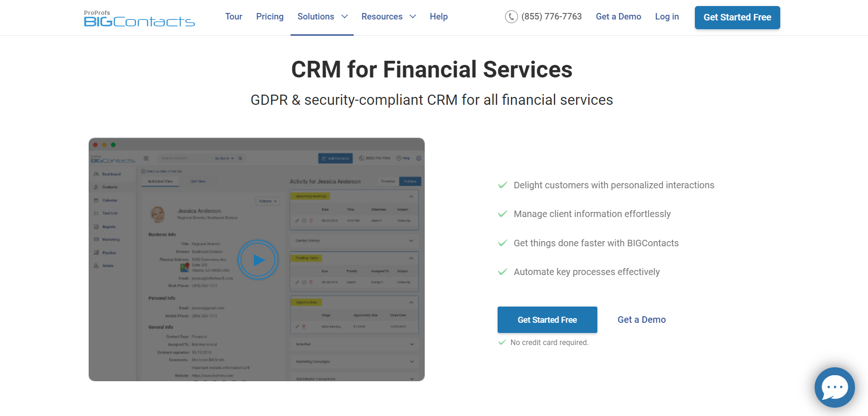Click the checkmark beside Manage client information
The width and height of the screenshot is (868, 416).
(502, 214)
